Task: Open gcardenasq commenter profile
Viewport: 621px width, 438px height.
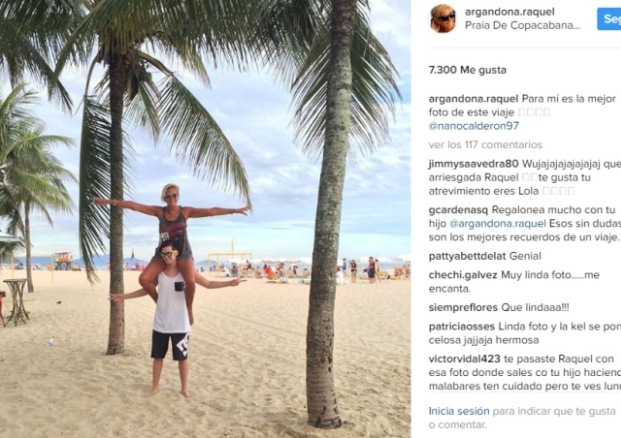Action: pyautogui.click(x=459, y=210)
